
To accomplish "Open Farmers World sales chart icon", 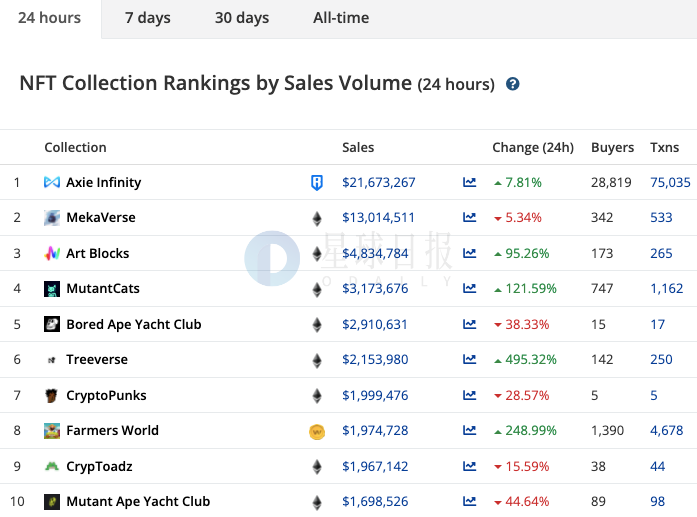I will [469, 430].
